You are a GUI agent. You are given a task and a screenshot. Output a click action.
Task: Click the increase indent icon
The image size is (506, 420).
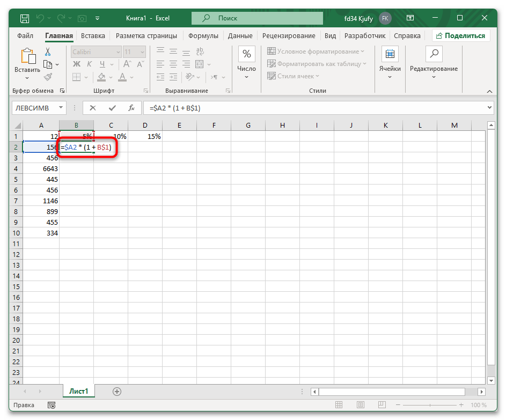173,77
